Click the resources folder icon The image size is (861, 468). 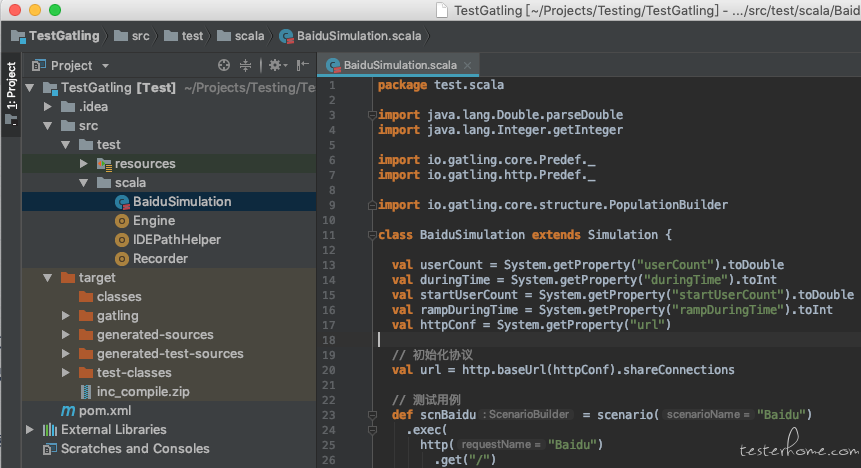click(x=104, y=164)
